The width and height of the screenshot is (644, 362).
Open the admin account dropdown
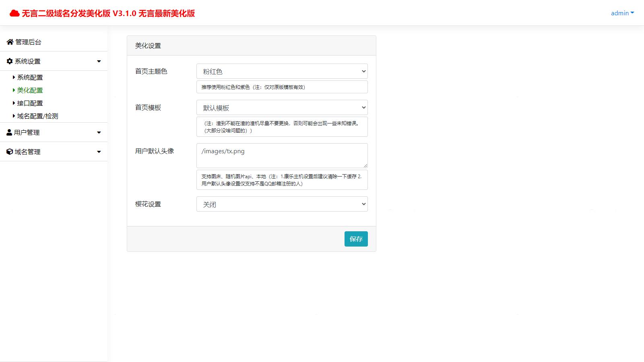[x=621, y=13]
